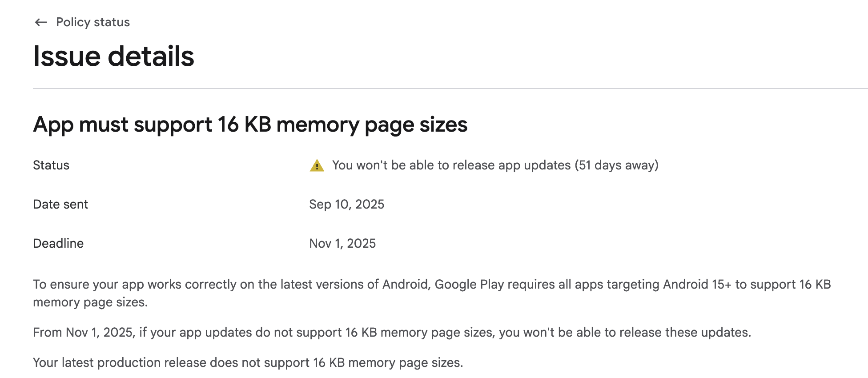The height and width of the screenshot is (378, 868).
Task: Click the back arrow icon
Action: pyautogui.click(x=41, y=22)
